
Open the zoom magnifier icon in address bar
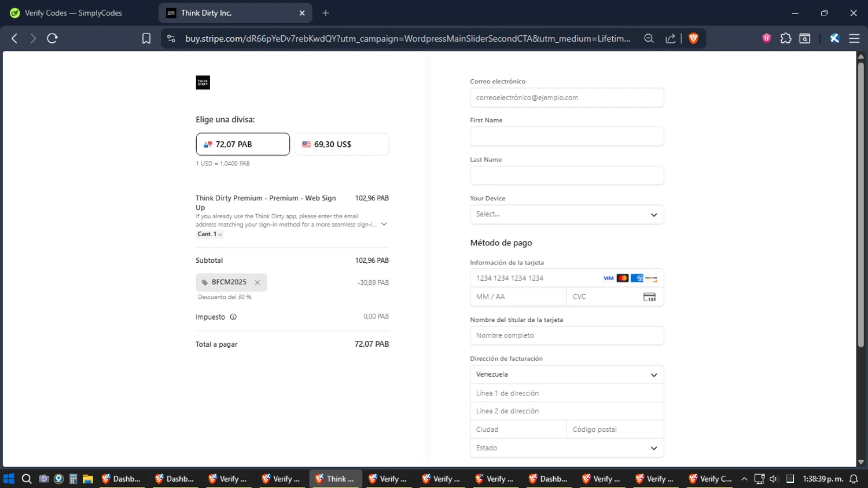tap(649, 38)
